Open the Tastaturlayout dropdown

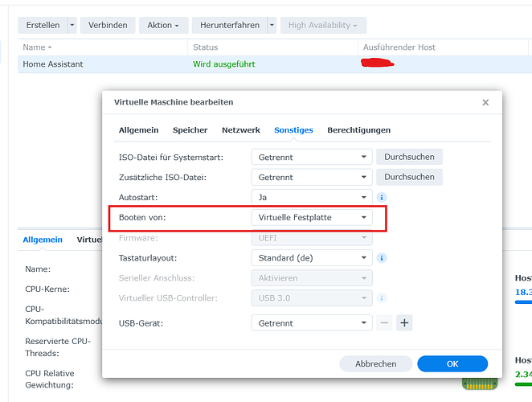click(x=312, y=258)
